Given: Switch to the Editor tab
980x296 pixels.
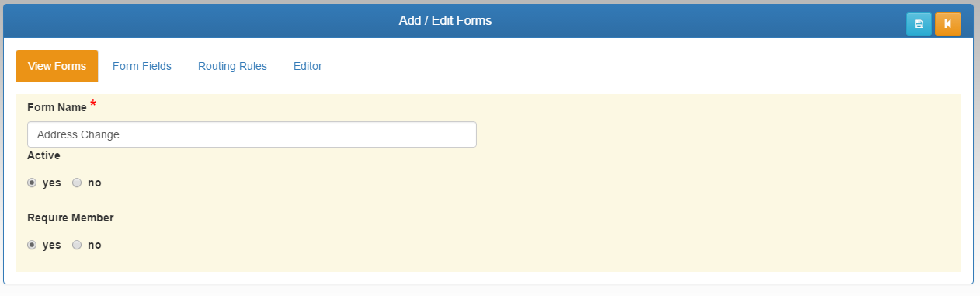Looking at the screenshot, I should tap(308, 66).
